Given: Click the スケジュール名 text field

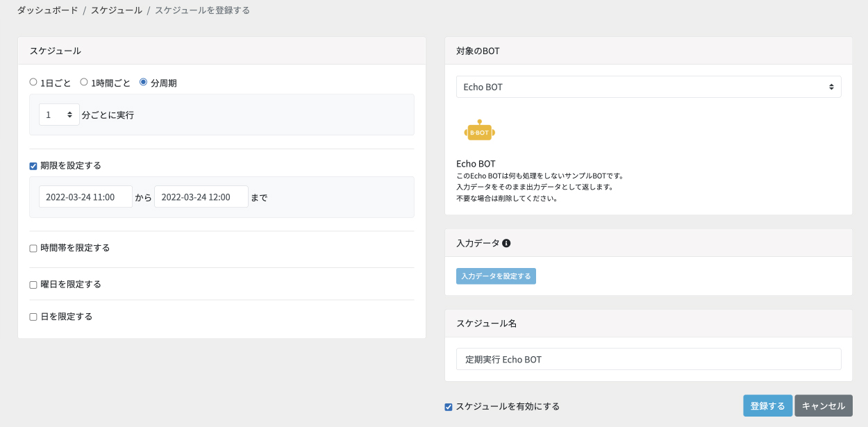Looking at the screenshot, I should click(x=649, y=359).
